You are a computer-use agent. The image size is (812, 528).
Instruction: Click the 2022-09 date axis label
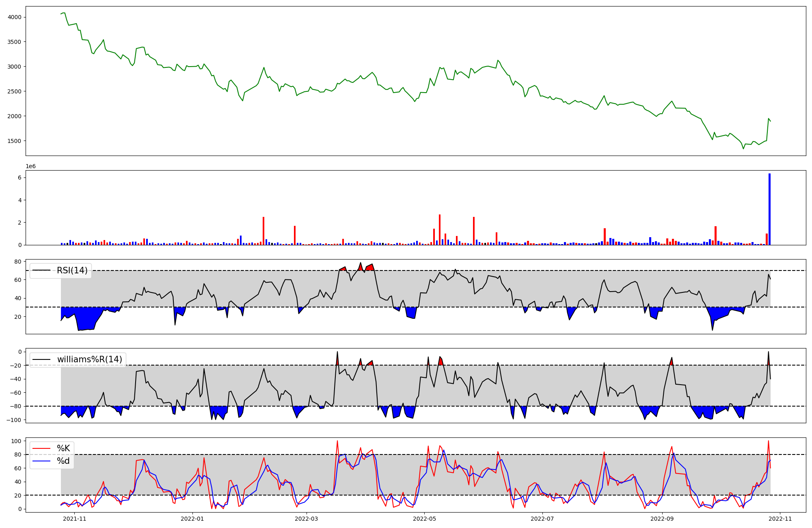[662, 519]
